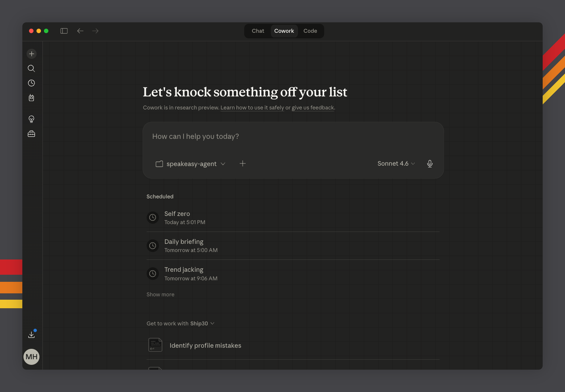Open the MH profile avatar

[x=32, y=357]
